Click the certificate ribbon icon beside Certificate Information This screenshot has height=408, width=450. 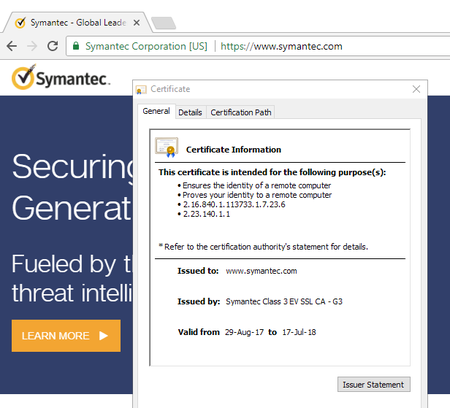tap(167, 147)
